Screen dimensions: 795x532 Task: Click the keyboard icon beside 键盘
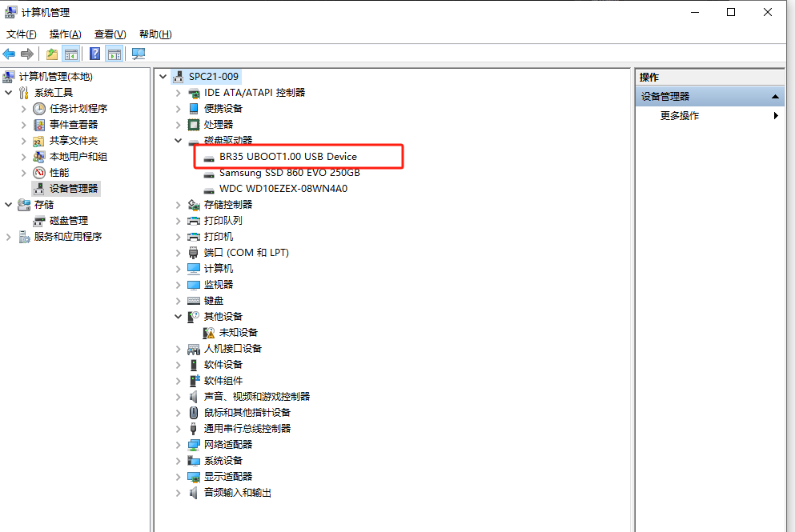point(194,301)
